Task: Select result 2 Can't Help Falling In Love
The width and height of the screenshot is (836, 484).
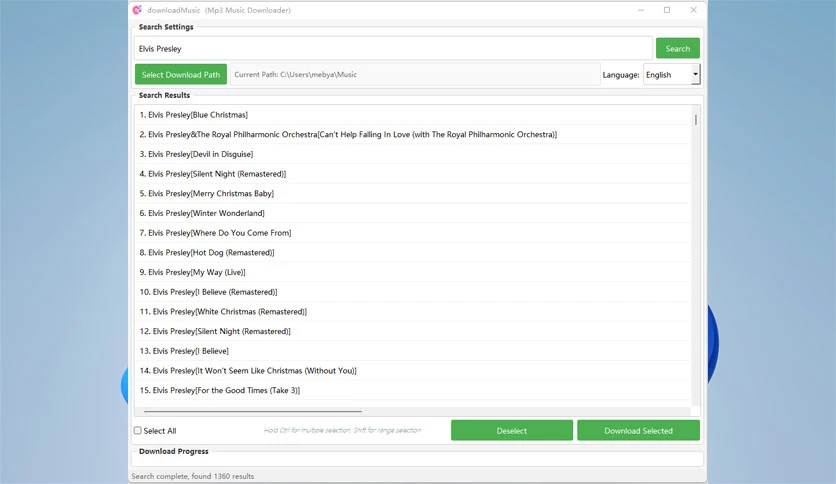Action: (x=413, y=134)
